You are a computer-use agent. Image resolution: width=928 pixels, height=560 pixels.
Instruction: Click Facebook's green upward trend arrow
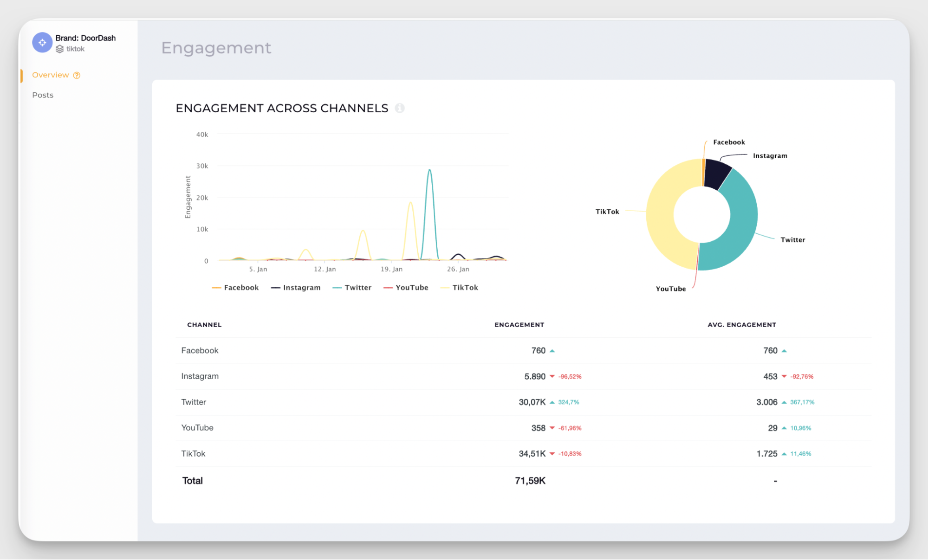click(x=552, y=351)
